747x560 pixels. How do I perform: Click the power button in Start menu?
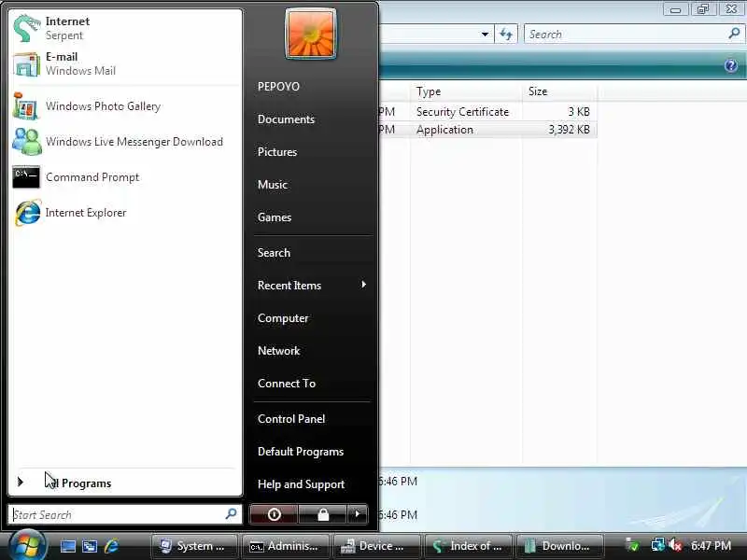[x=274, y=514]
